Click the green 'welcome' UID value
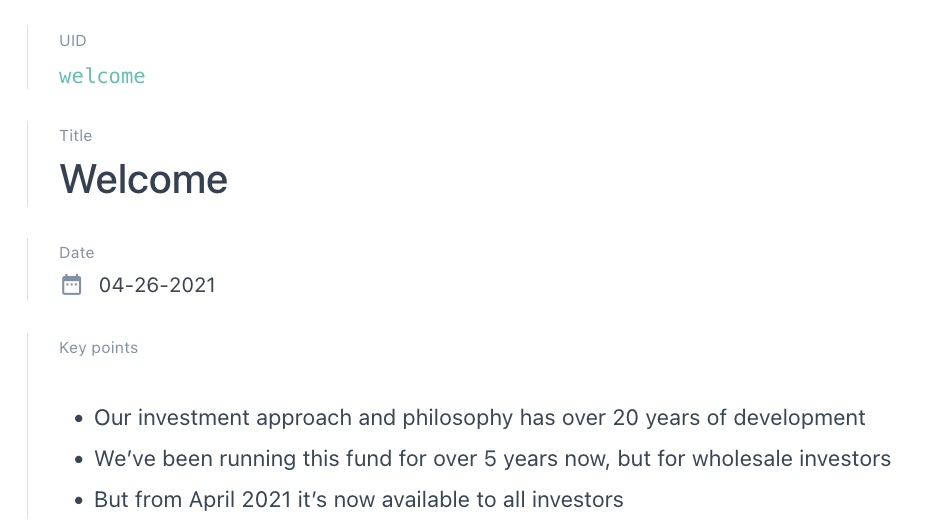The height and width of the screenshot is (530, 928). tap(102, 76)
